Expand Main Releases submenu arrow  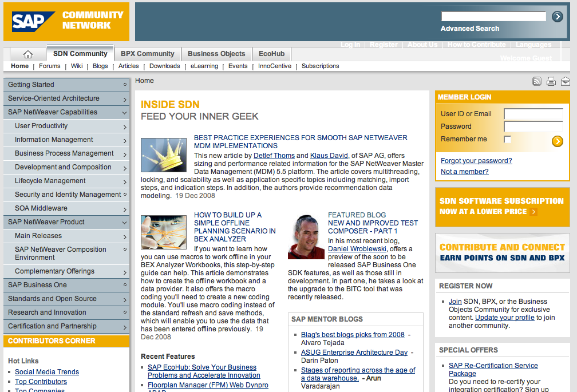tap(125, 237)
